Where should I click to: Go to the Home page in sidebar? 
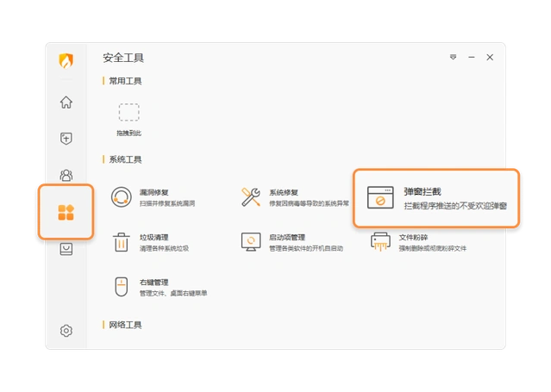click(x=66, y=103)
